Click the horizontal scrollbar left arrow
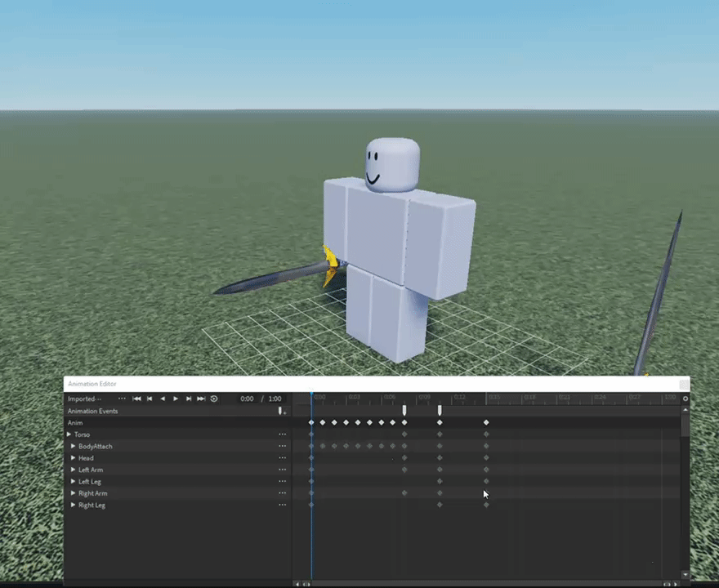719x588 pixels. [297, 584]
